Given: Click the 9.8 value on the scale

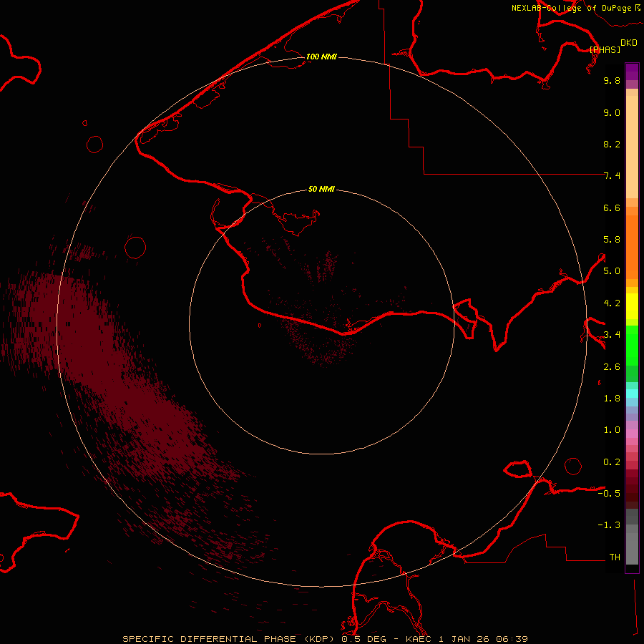Looking at the screenshot, I should (612, 80).
